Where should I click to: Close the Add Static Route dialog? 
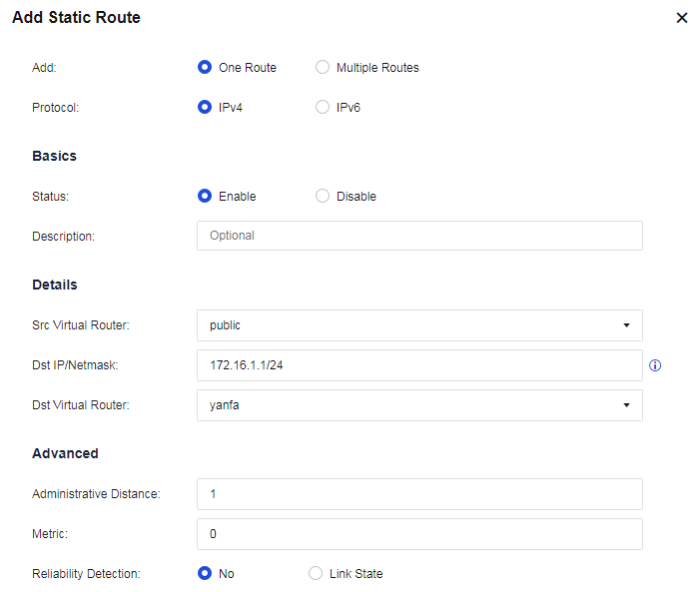tap(682, 18)
